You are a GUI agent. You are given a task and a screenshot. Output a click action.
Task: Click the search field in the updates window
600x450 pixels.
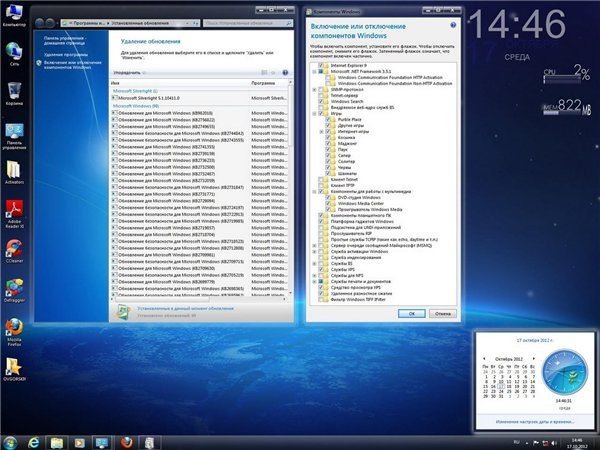[248, 23]
